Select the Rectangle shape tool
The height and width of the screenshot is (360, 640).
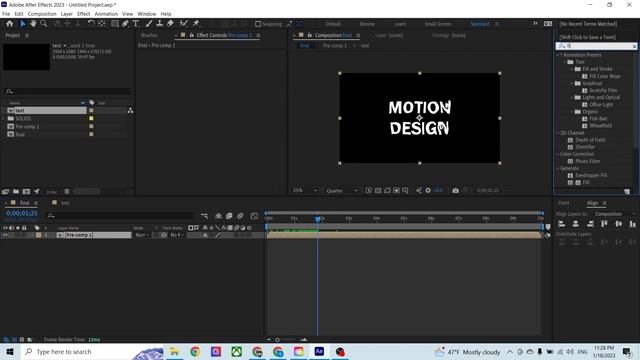[x=115, y=24]
